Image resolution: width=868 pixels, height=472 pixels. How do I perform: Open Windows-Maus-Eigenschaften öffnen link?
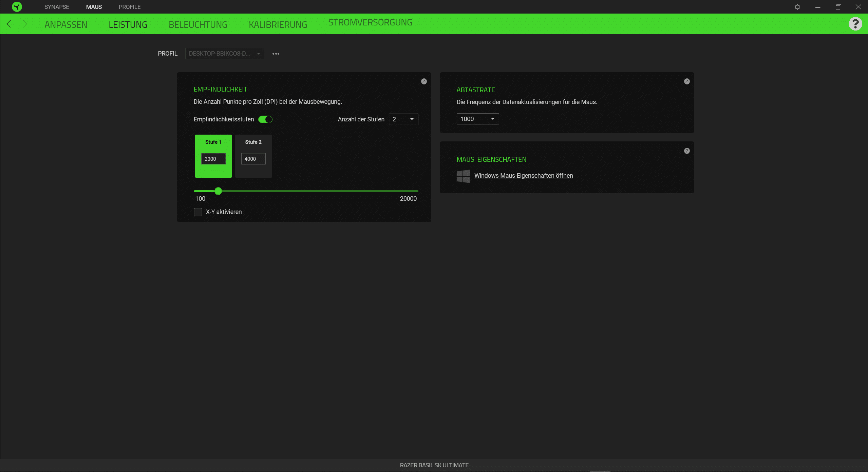(x=523, y=176)
